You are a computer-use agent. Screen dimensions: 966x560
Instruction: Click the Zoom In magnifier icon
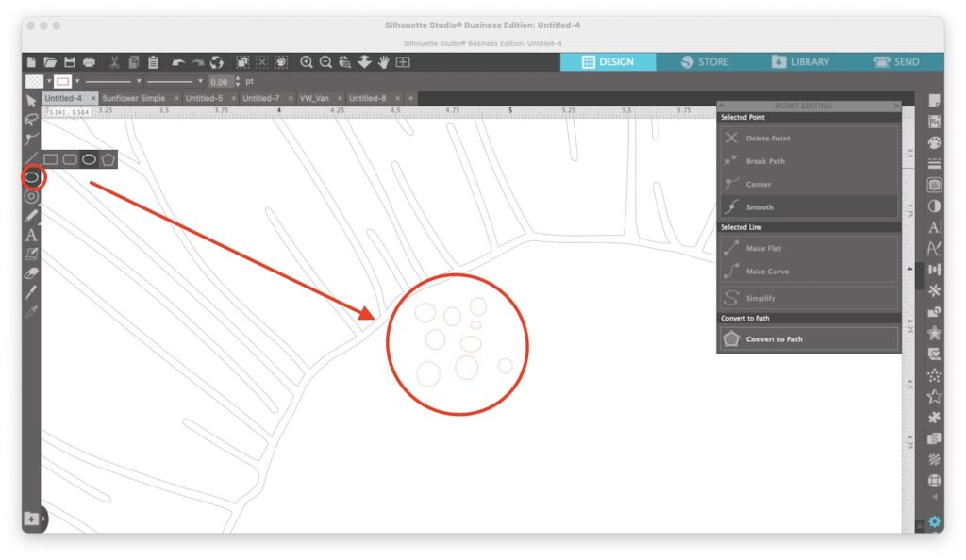(x=307, y=62)
